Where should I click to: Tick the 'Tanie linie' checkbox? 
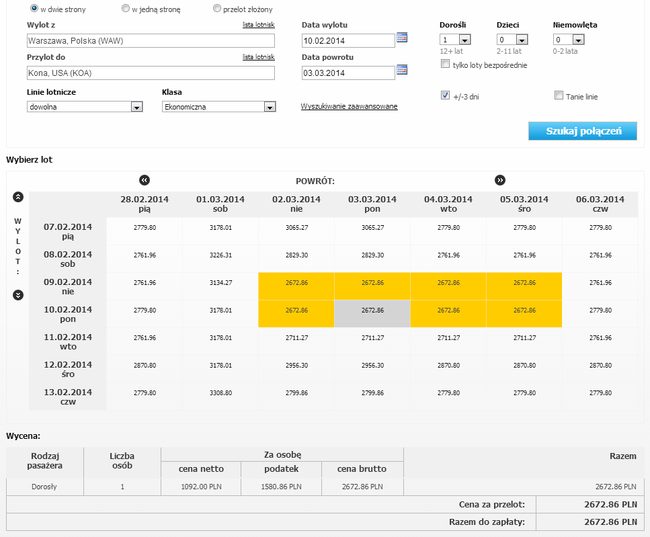click(558, 95)
